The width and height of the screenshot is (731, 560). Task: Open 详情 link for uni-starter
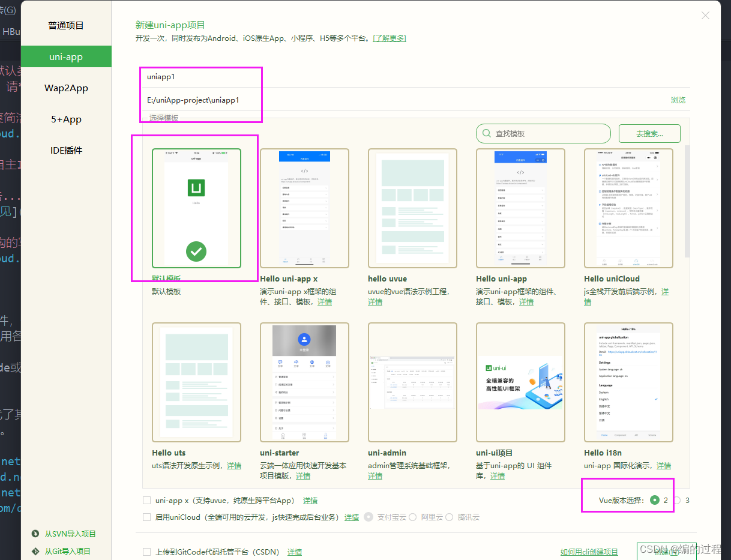click(303, 476)
